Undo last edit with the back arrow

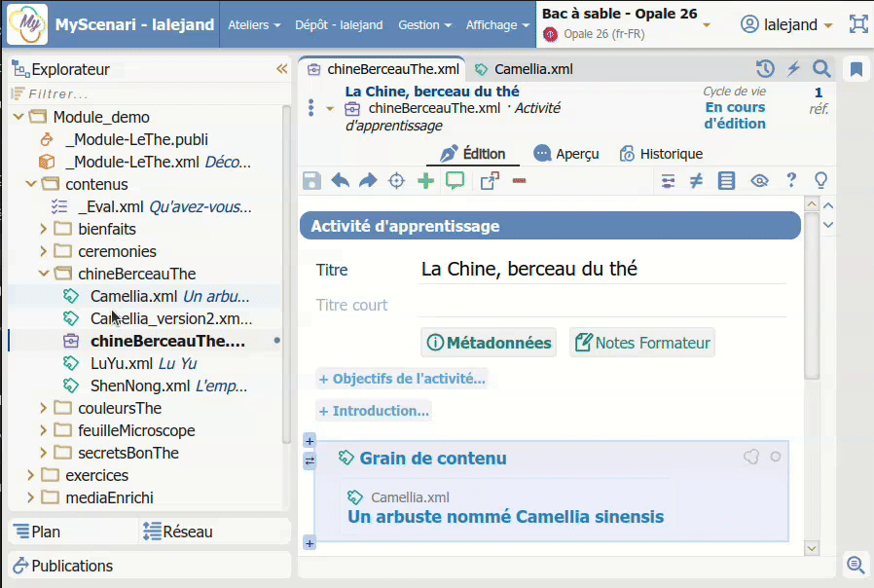tap(340, 180)
